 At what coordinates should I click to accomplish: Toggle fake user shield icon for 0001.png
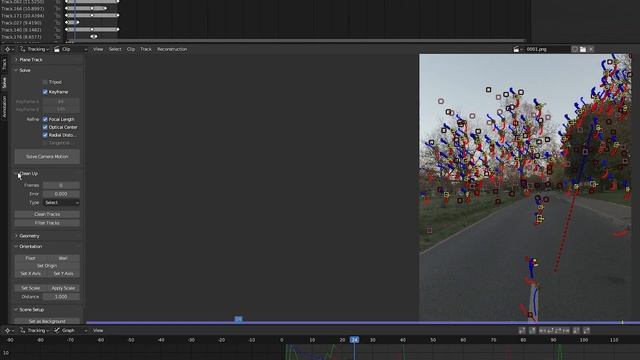pos(575,49)
